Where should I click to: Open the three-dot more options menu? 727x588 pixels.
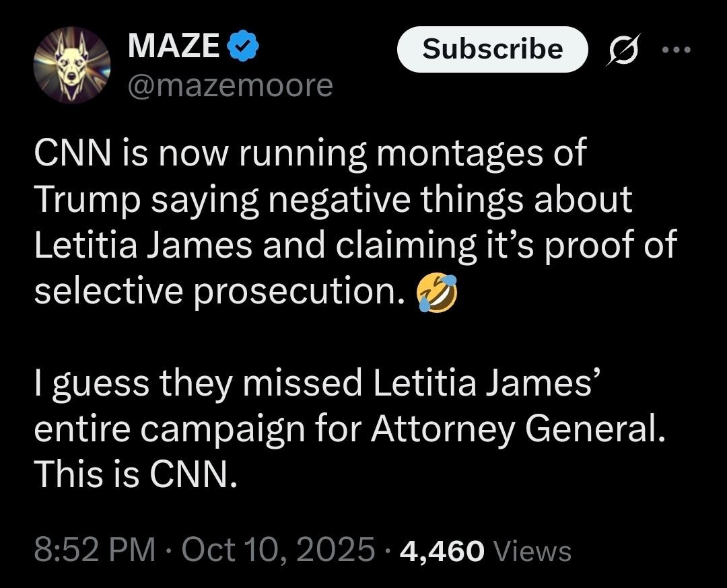676,49
